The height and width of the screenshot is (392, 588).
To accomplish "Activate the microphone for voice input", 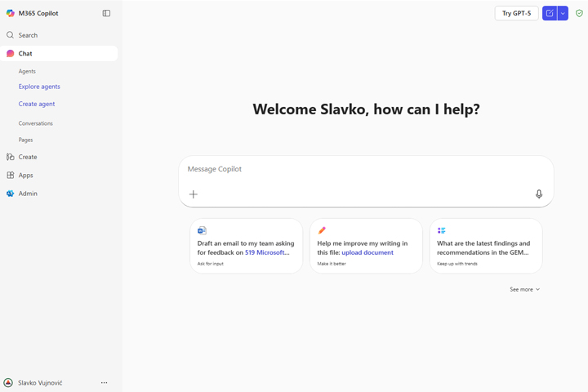I will (539, 194).
